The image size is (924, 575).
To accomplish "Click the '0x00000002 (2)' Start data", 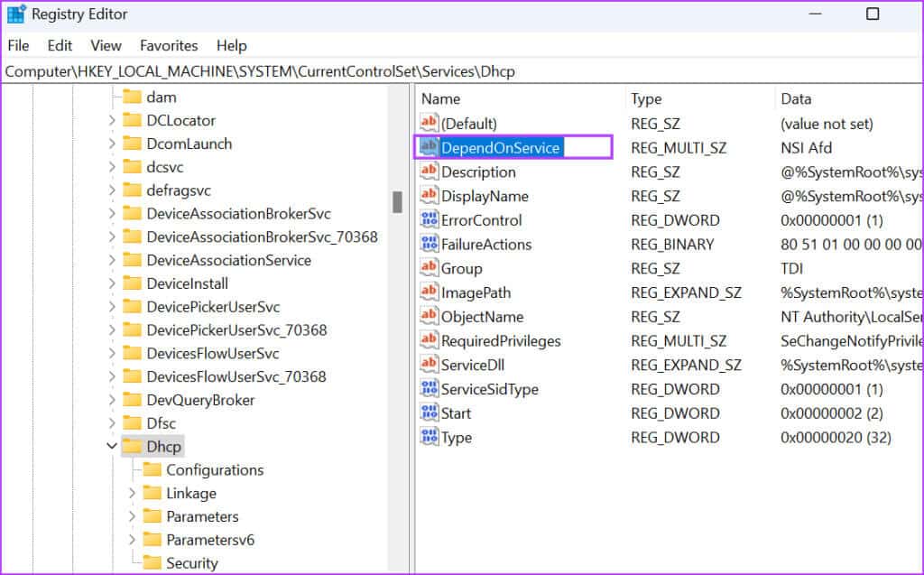I will (831, 413).
